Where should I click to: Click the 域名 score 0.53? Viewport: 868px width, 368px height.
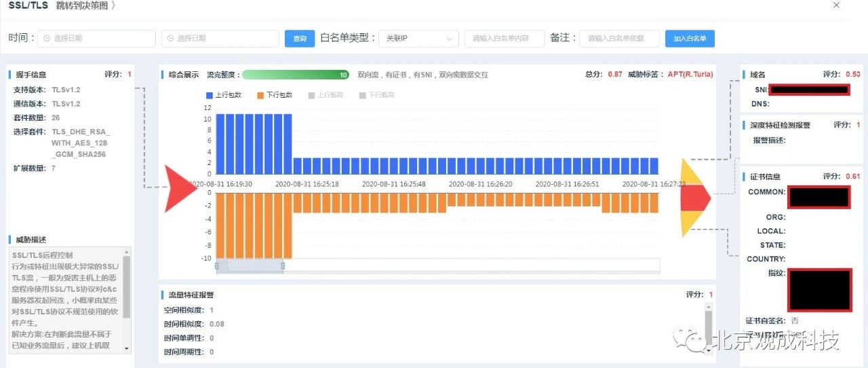[x=854, y=74]
